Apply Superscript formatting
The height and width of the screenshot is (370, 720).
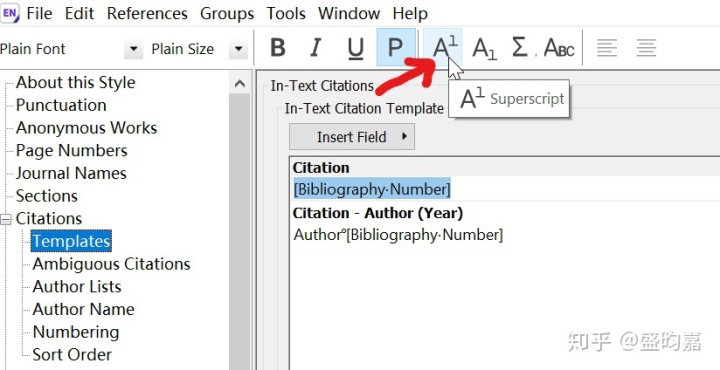coord(443,48)
